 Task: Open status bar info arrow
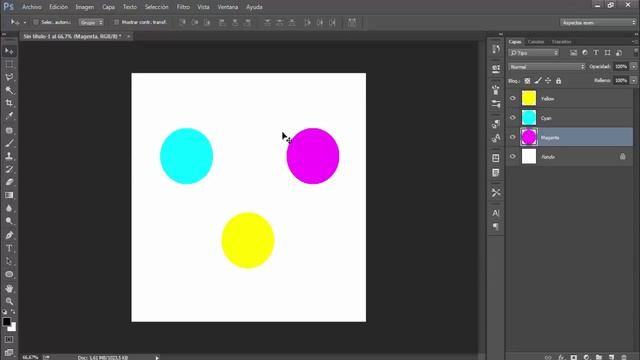coord(157,358)
